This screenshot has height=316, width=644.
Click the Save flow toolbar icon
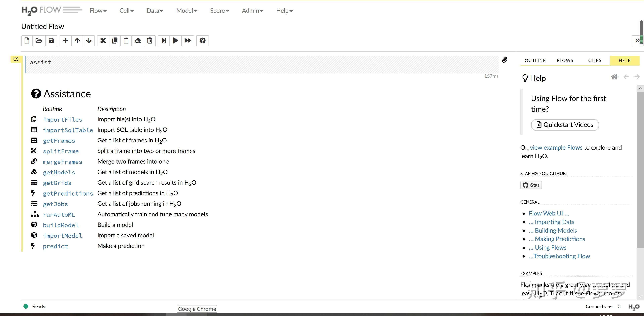pyautogui.click(x=51, y=41)
